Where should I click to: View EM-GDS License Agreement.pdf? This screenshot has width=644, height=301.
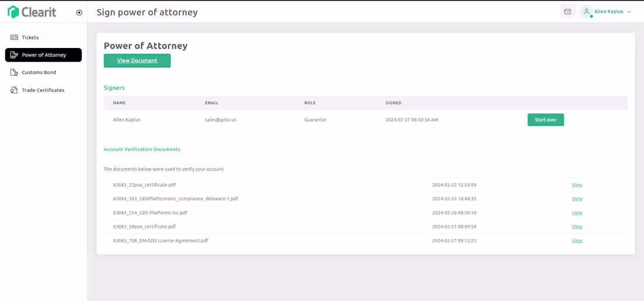tap(577, 241)
